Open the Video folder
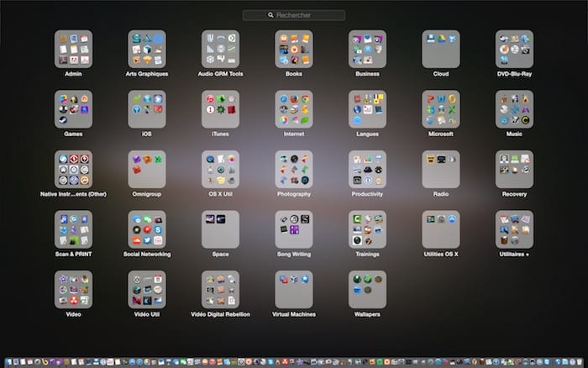 (74, 290)
